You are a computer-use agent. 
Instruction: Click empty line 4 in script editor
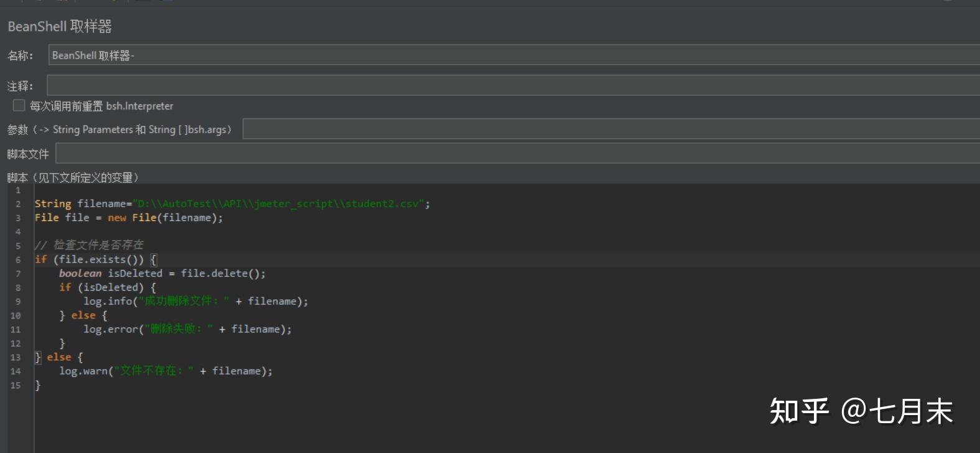coord(187,231)
